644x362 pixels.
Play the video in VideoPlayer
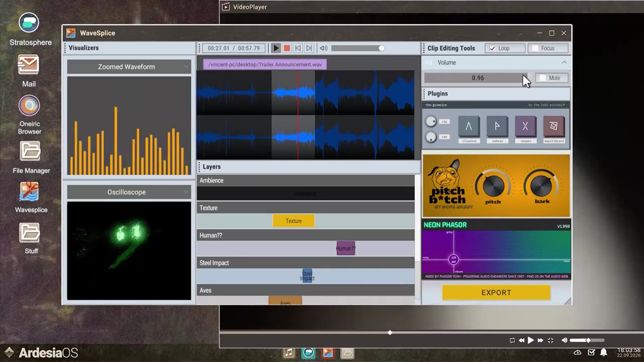pos(531,341)
